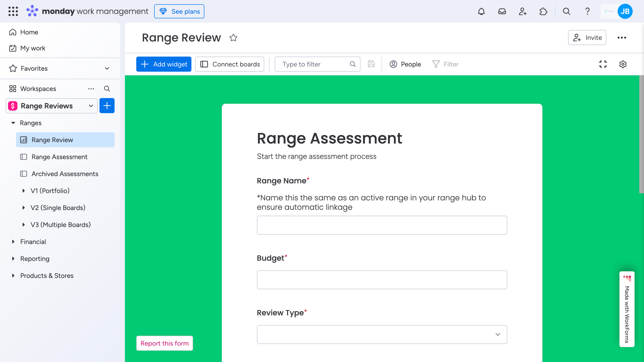Image resolution: width=644 pixels, height=362 pixels.
Task: Expand the V1 (Portfolio) folder
Action: pyautogui.click(x=24, y=191)
